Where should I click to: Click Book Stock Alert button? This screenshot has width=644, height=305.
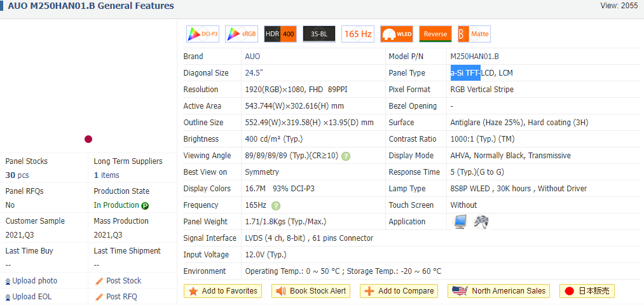[312, 291]
